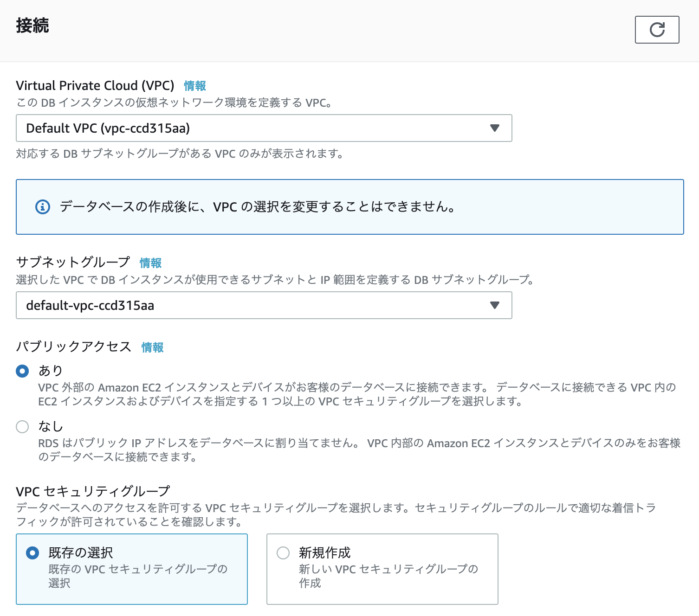Viewport: 699px width, 616px height.
Task: Open 情報 next to Virtual Private Cloud (VPC)
Action: tap(194, 86)
